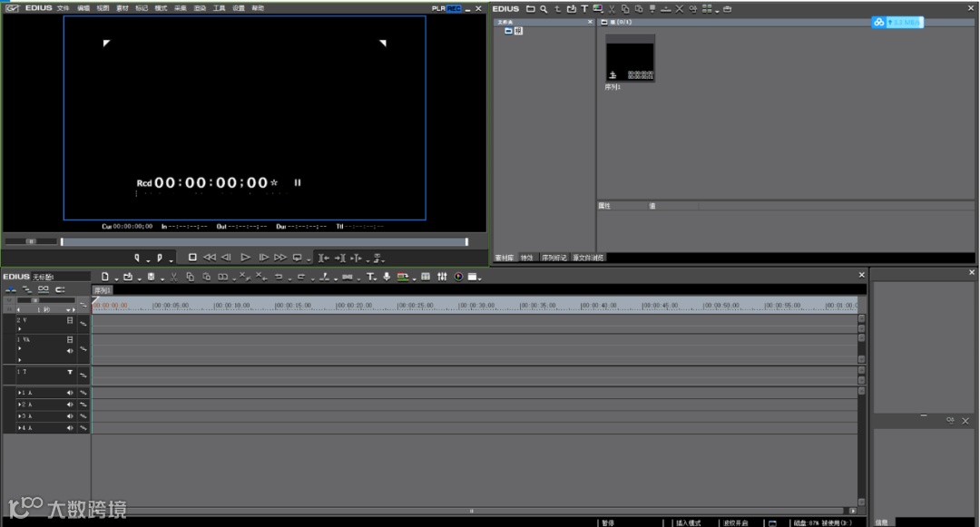Image resolution: width=980 pixels, height=527 pixels.
Task: Toggle the 1 T title track visibility
Action: [70, 372]
